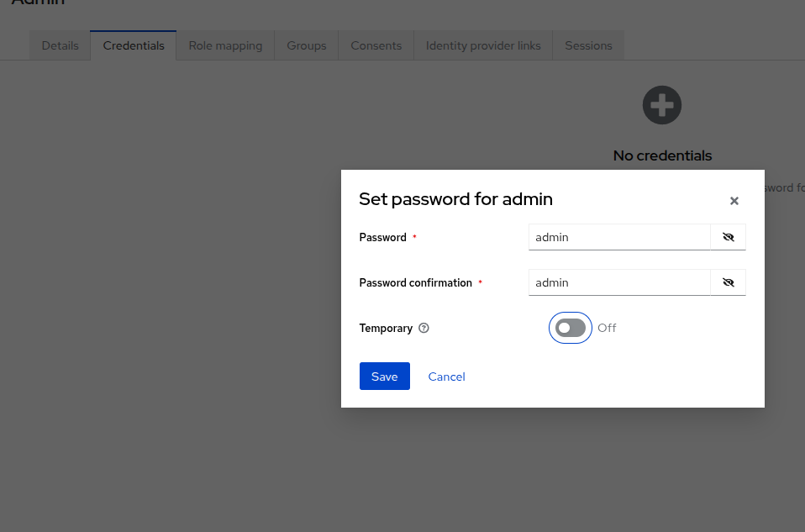View the Consents tab
805x532 pixels.
[376, 45]
